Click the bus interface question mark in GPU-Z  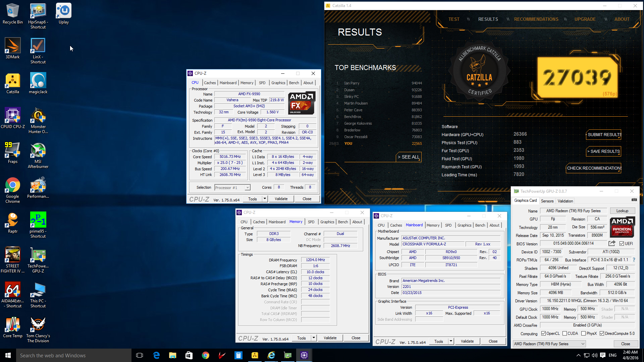pyautogui.click(x=634, y=260)
